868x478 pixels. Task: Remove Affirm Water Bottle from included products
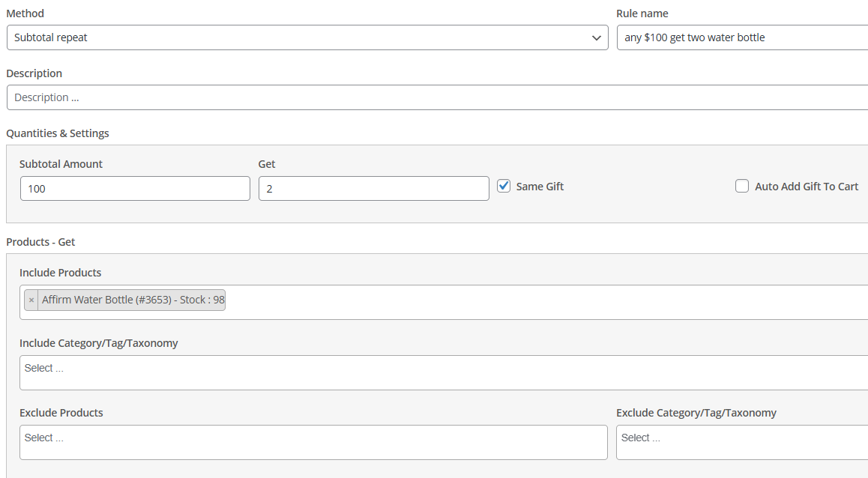[x=31, y=300]
